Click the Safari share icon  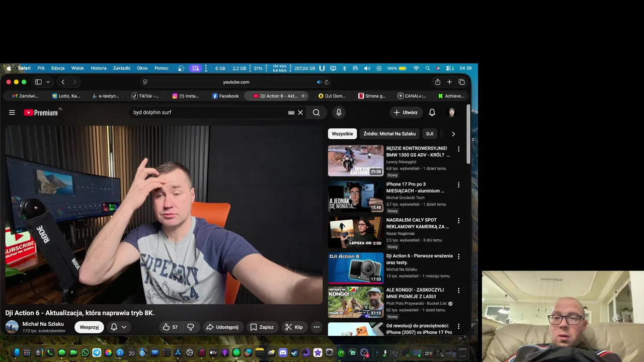(x=438, y=82)
